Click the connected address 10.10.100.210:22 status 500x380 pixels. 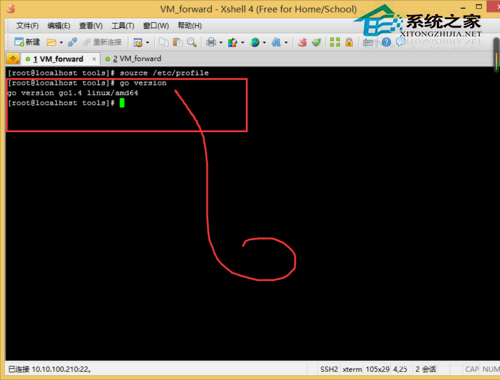49,369
